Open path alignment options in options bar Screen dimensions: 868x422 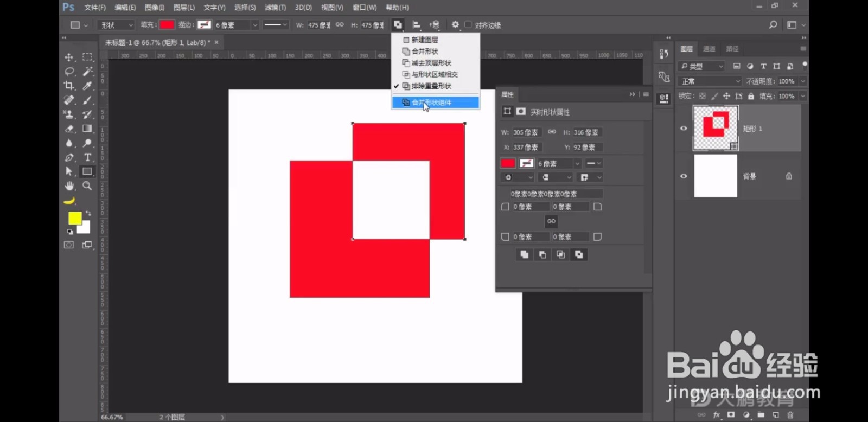point(416,25)
